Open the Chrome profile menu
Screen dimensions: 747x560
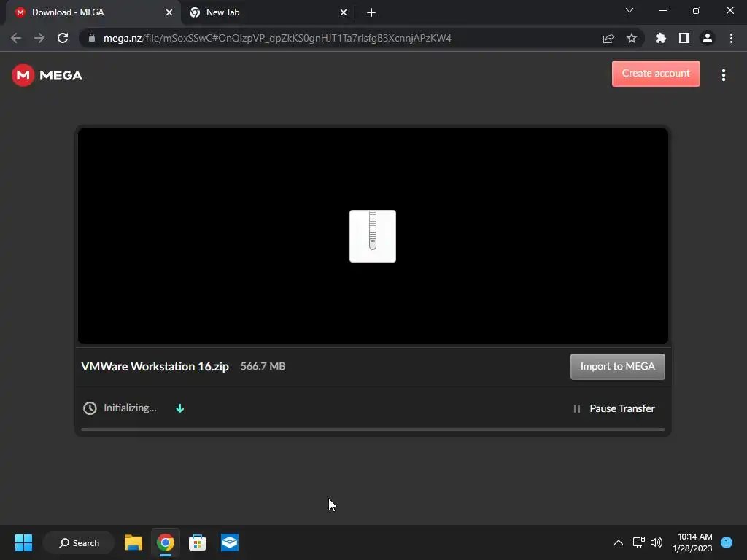tap(708, 38)
